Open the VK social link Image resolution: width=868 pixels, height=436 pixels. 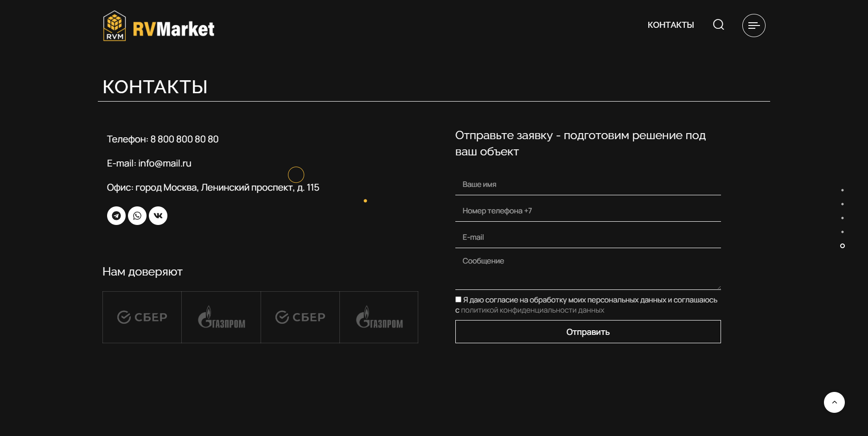(158, 216)
